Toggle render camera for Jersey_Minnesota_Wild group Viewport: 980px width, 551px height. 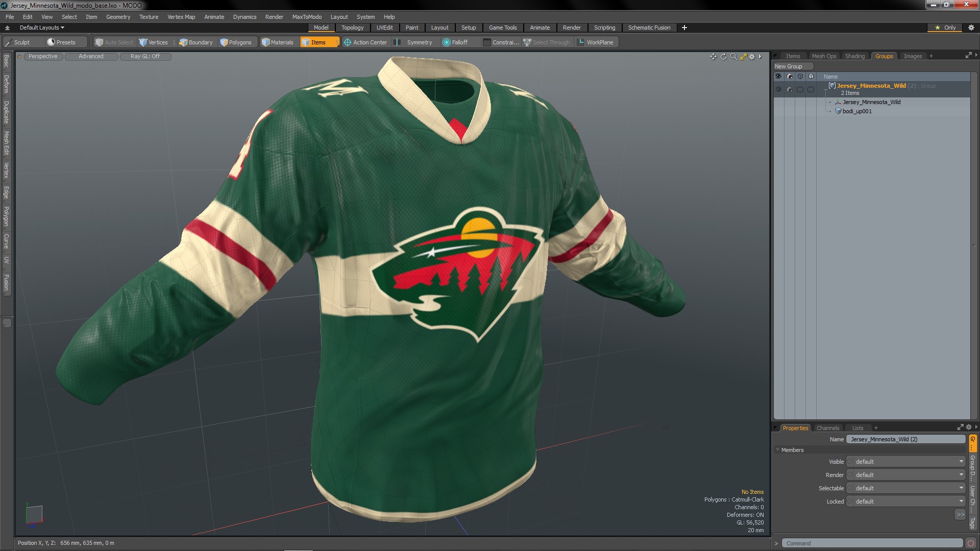coord(790,89)
